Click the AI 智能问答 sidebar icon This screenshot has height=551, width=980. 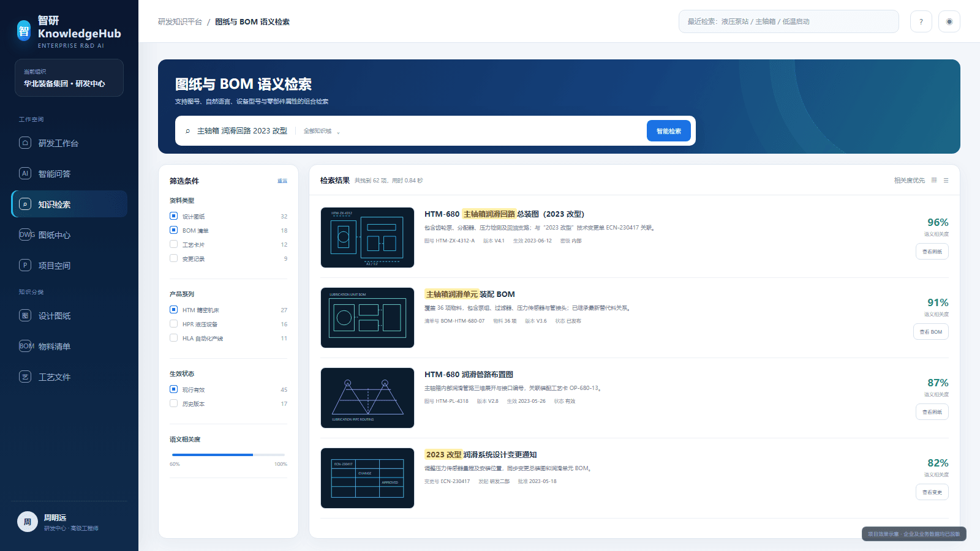point(25,173)
